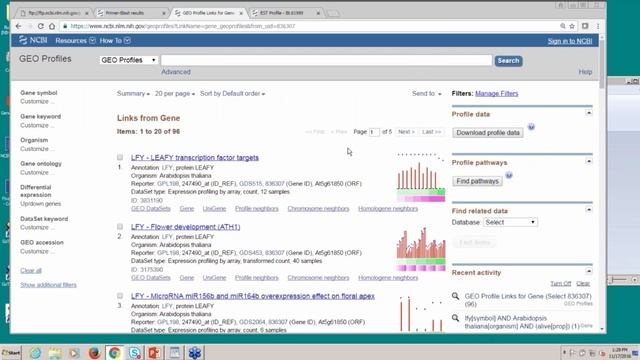Collapse the Find related data panel
Image resolution: width=640 pixels, height=360 pixels.
(589, 209)
